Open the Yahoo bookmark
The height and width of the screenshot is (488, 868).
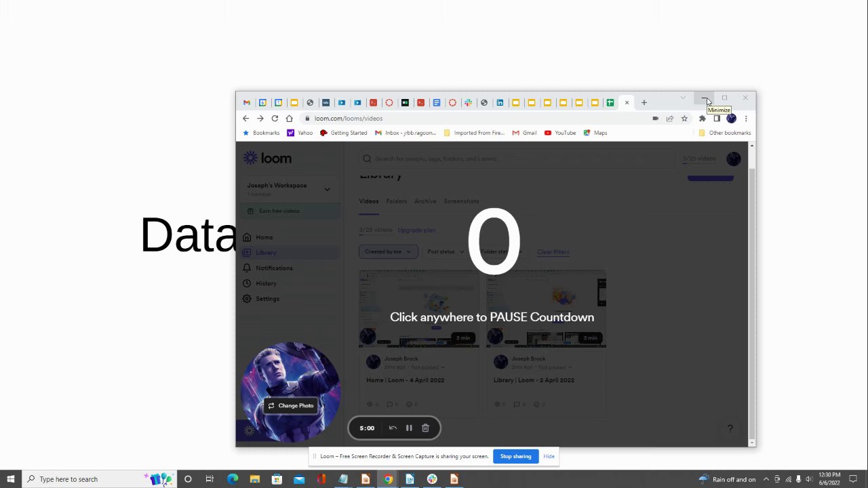pyautogui.click(x=300, y=133)
